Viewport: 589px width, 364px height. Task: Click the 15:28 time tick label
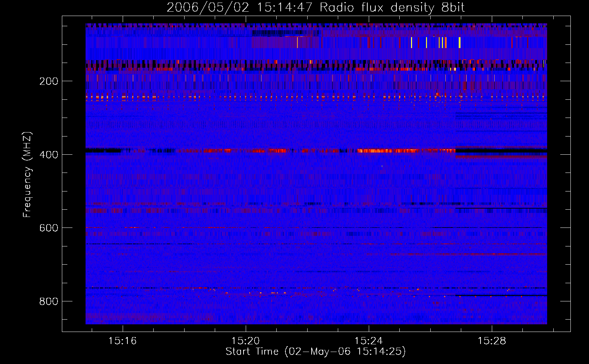(x=491, y=341)
